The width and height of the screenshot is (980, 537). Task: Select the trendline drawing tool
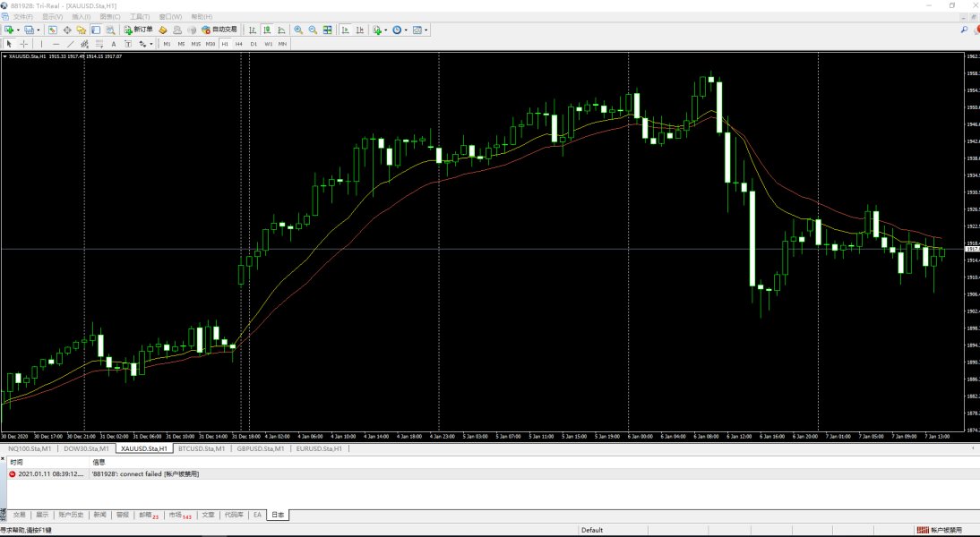click(70, 44)
